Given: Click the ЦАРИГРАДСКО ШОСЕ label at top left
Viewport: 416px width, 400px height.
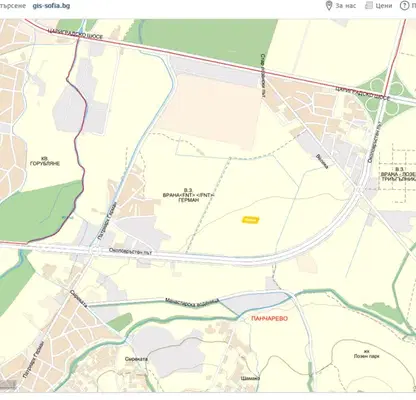Looking at the screenshot, I should 75,34.
